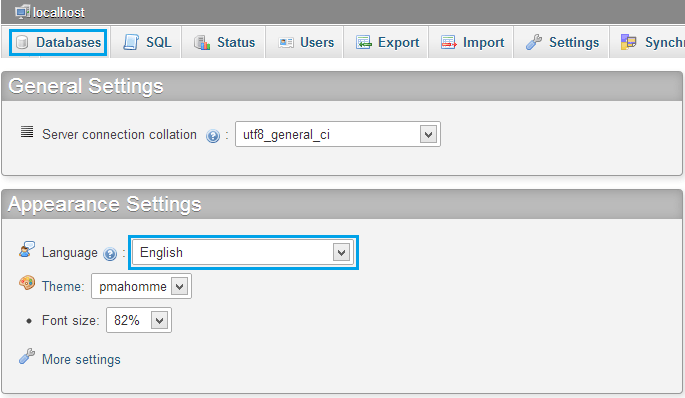Open the Settings tab

click(562, 42)
